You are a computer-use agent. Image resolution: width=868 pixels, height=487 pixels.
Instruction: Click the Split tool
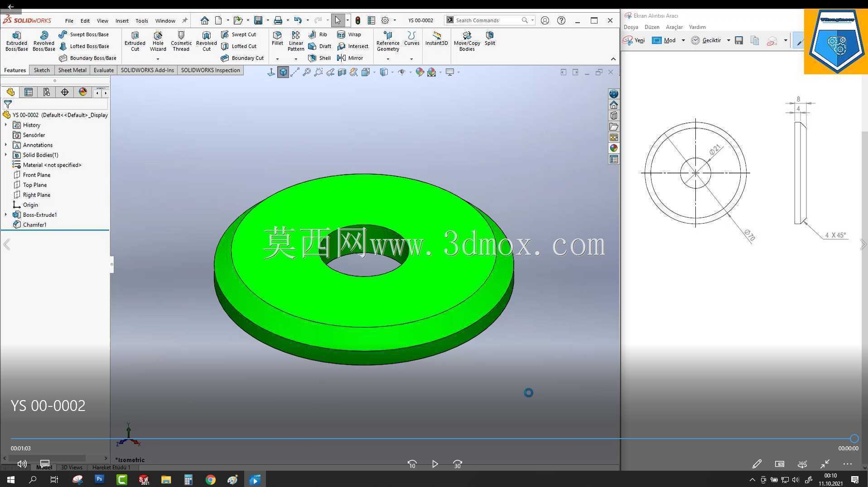(x=490, y=38)
